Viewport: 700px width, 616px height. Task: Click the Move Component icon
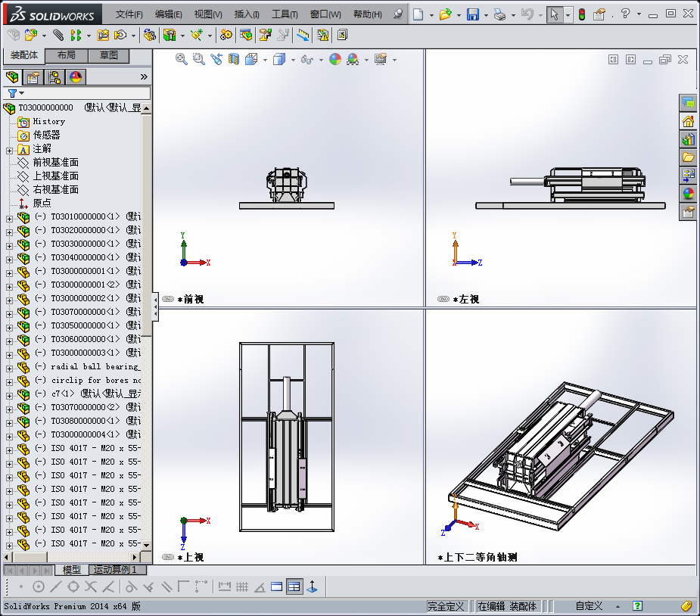(x=120, y=35)
